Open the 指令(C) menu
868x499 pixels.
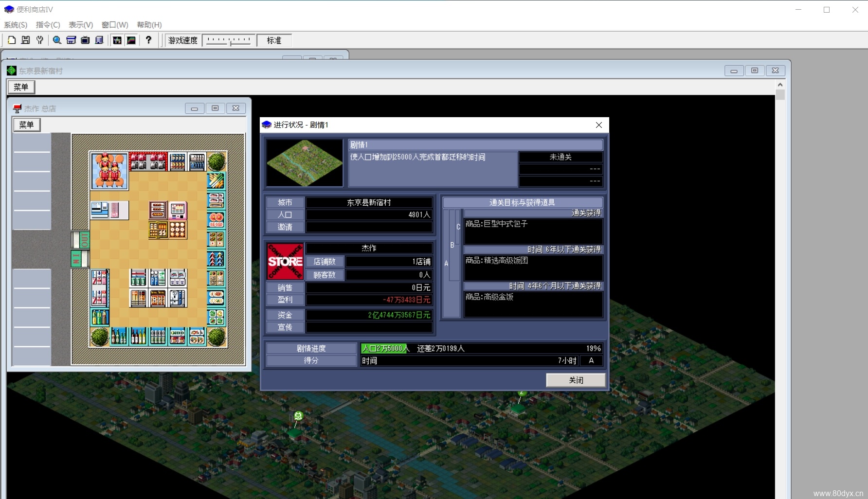(48, 25)
